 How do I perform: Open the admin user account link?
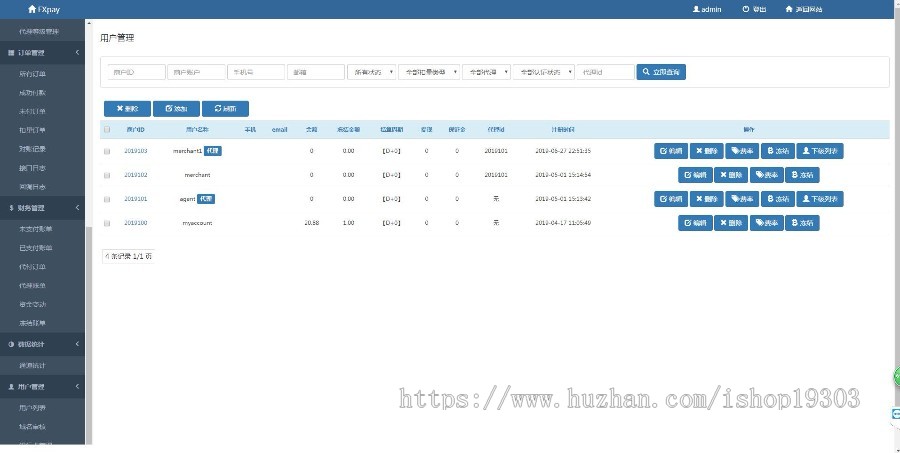point(707,9)
